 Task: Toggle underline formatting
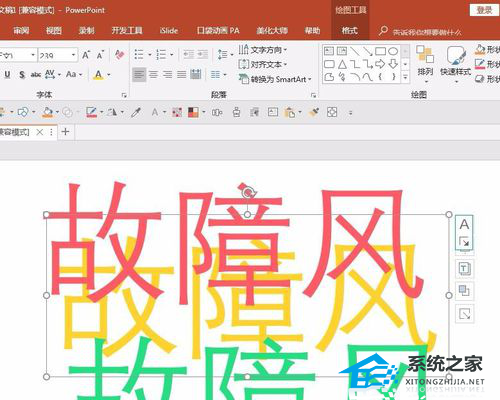pyautogui.click(x=7, y=74)
